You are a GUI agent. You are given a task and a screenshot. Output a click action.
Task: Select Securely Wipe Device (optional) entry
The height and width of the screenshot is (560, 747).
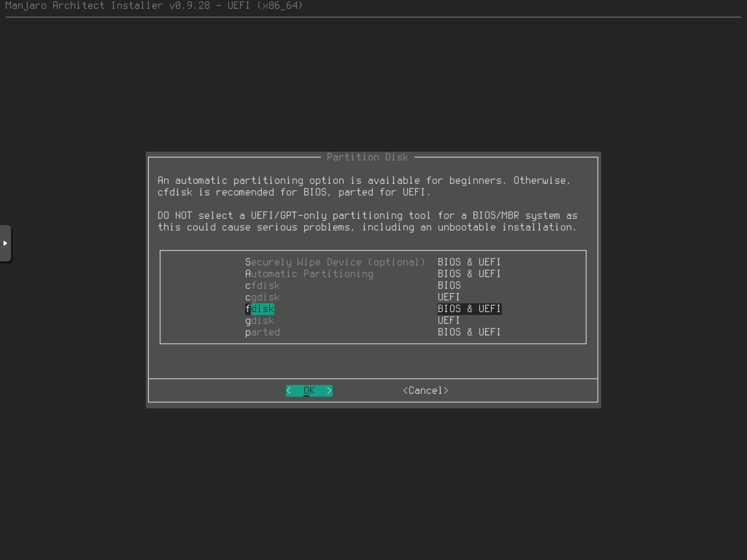coord(335,262)
